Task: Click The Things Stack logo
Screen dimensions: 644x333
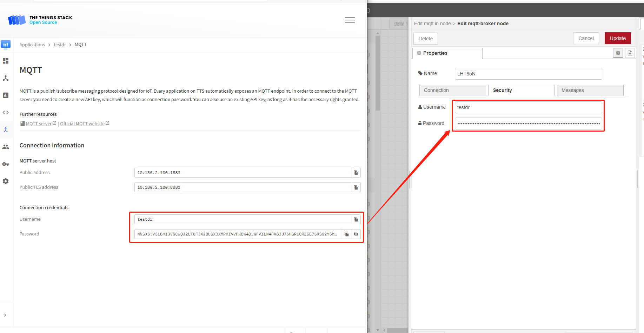Action: (x=40, y=20)
